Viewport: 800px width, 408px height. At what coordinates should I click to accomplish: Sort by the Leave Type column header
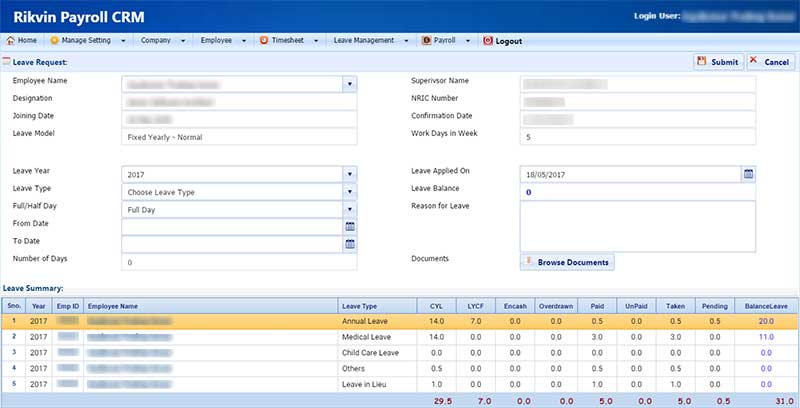[377, 306]
